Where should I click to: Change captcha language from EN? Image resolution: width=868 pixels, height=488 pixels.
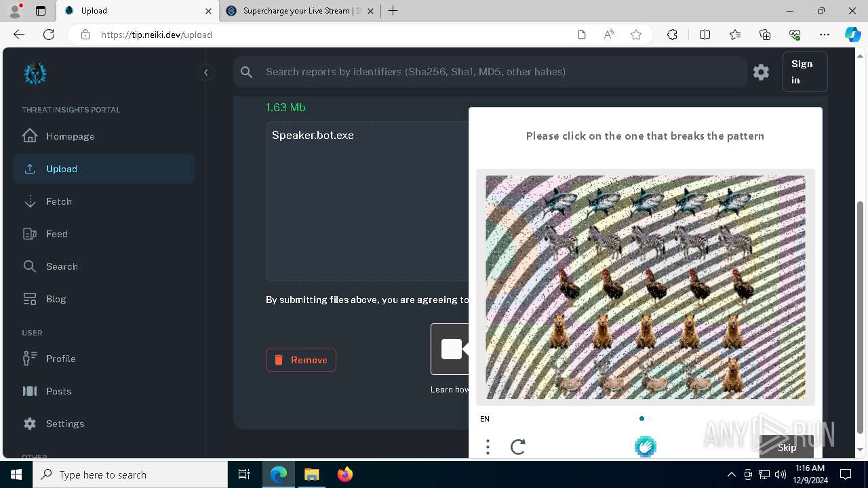coord(485,419)
